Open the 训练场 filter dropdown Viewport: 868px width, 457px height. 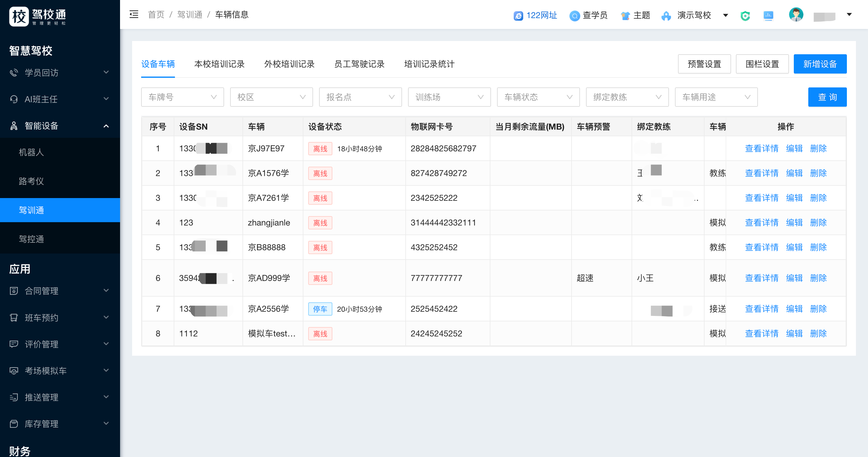(449, 97)
